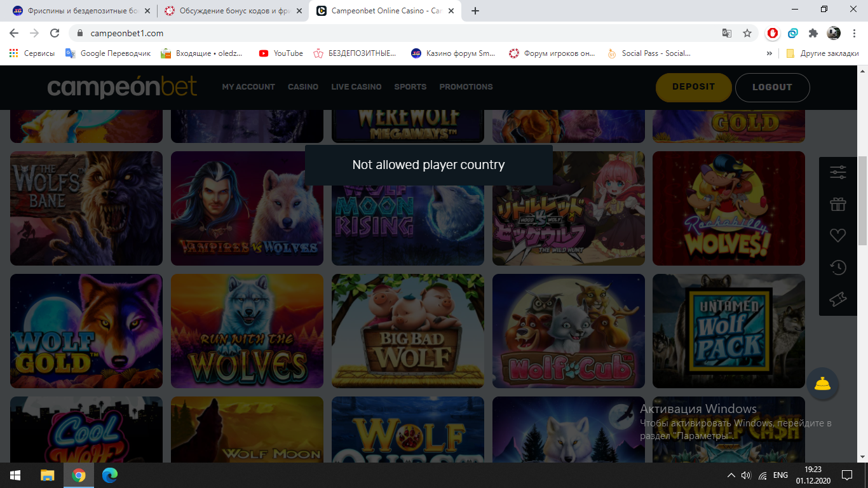868x488 pixels.
Task: Open favorites with the heart icon
Action: (x=838, y=236)
